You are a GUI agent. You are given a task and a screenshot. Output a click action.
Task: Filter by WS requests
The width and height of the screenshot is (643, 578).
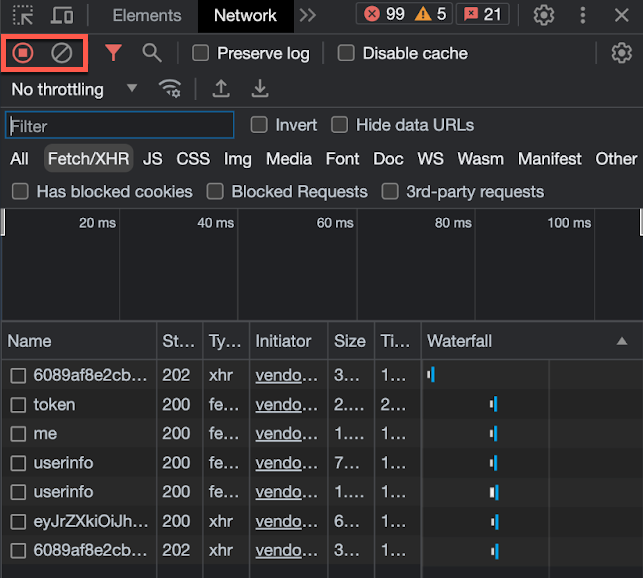pyautogui.click(x=430, y=159)
